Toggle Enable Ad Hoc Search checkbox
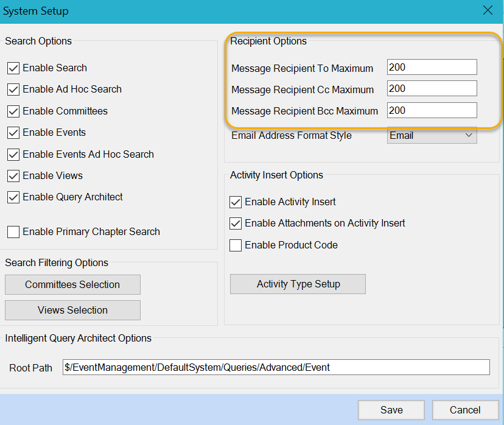The height and width of the screenshot is (425, 504). 13,90
